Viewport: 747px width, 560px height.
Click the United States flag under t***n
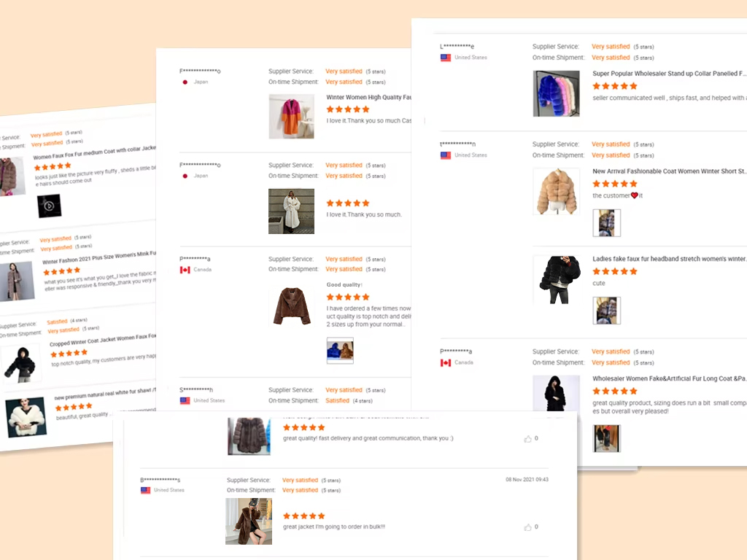tap(446, 155)
